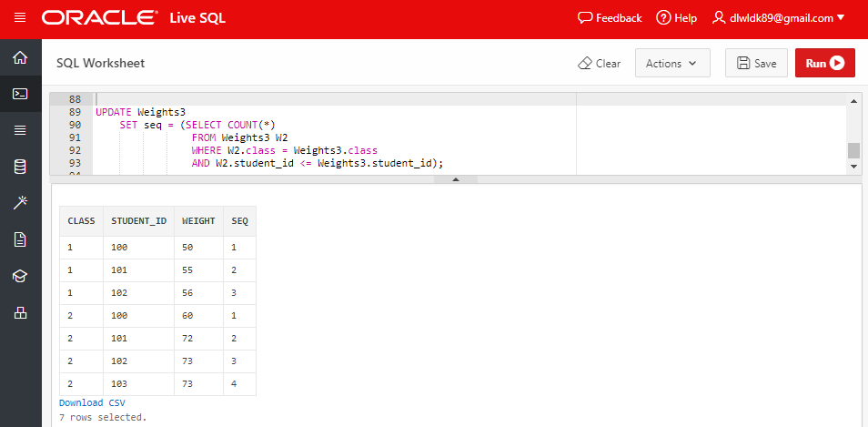
Task: Click editor scrollbar down arrow
Action: point(853,166)
